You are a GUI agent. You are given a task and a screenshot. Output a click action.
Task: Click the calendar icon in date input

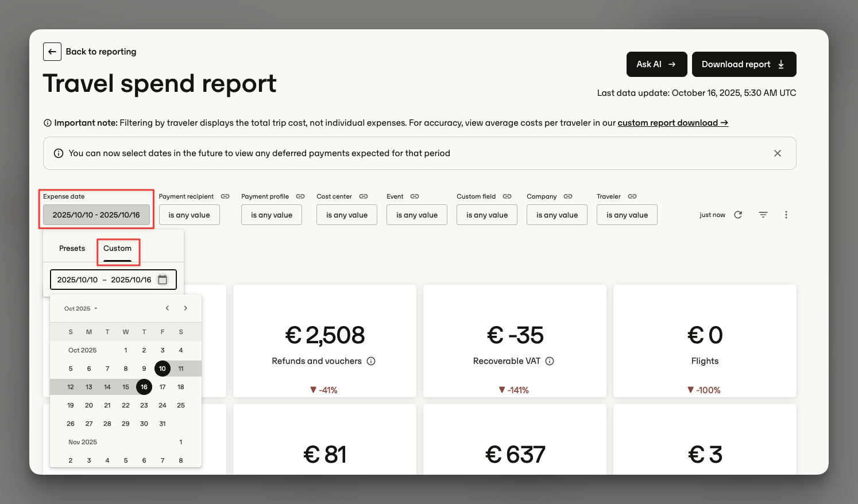click(163, 280)
